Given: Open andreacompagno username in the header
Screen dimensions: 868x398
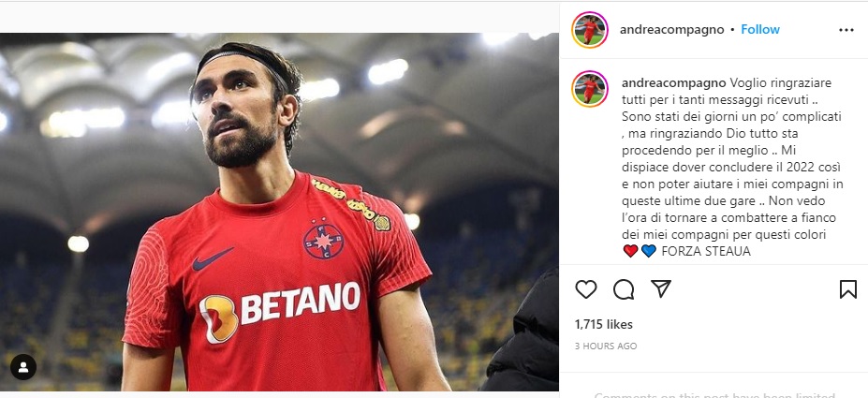Looking at the screenshot, I should (671, 29).
